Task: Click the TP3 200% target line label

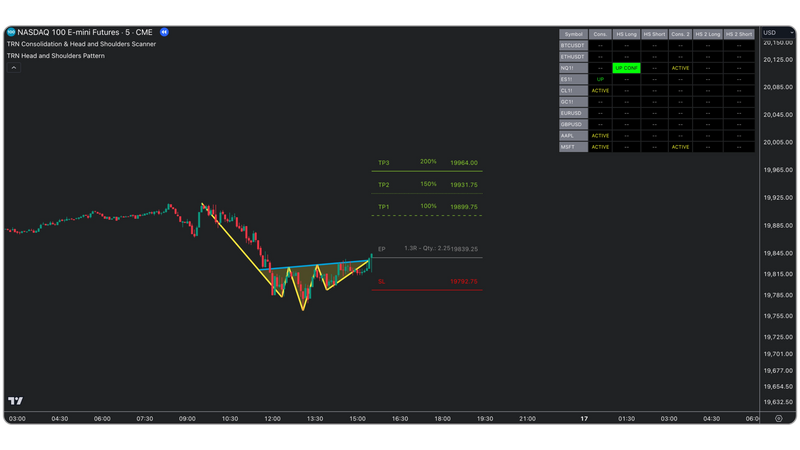Action: point(384,162)
